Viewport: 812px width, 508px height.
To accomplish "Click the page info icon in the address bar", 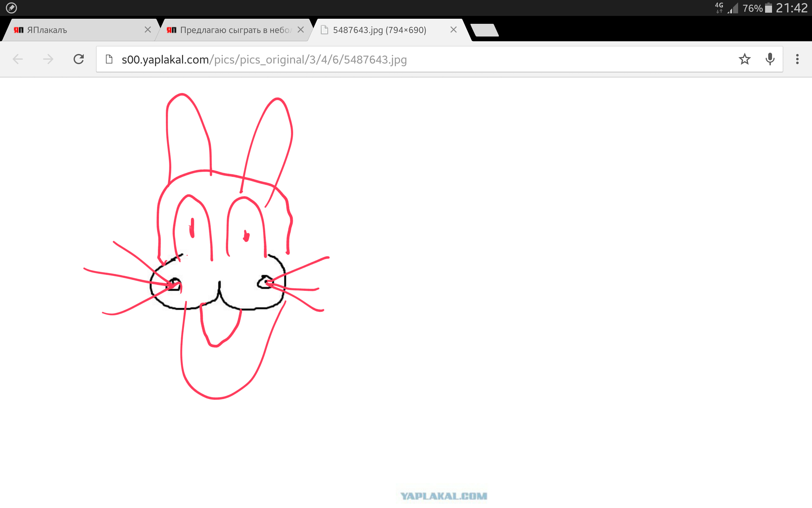I will coord(109,59).
